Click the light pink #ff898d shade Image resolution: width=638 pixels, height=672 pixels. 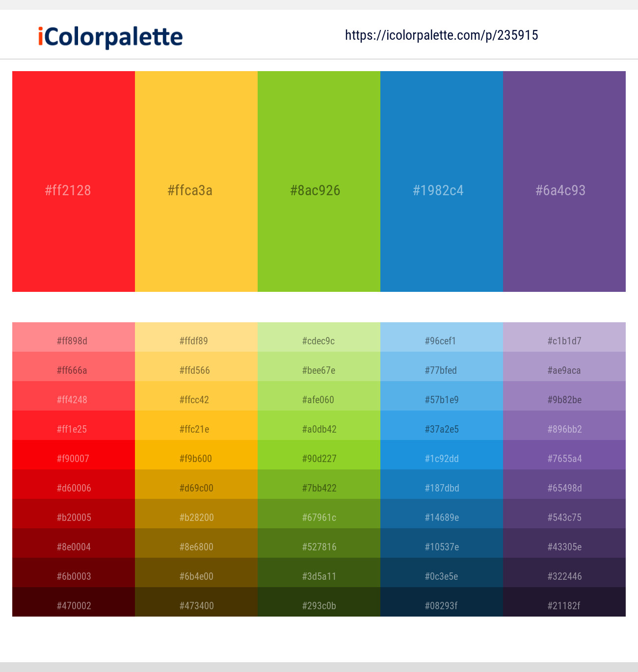74,337
